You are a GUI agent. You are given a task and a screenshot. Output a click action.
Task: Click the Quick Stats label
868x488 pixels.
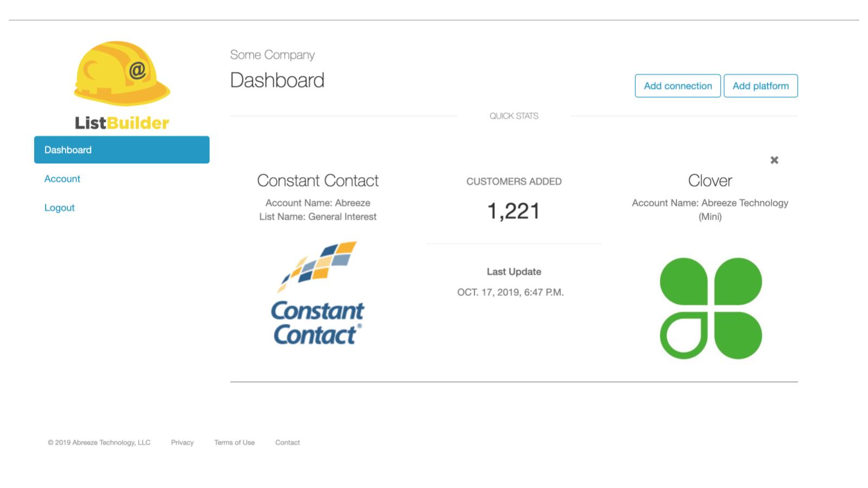(514, 115)
